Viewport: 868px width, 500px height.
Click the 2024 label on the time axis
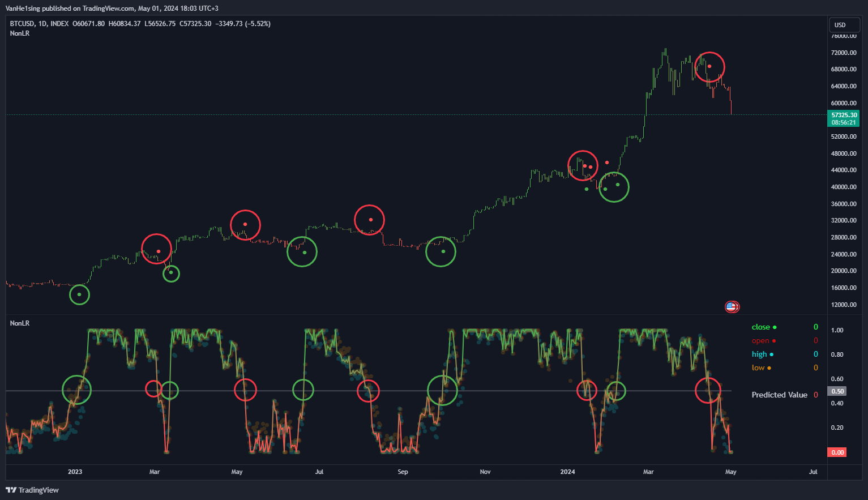point(567,472)
